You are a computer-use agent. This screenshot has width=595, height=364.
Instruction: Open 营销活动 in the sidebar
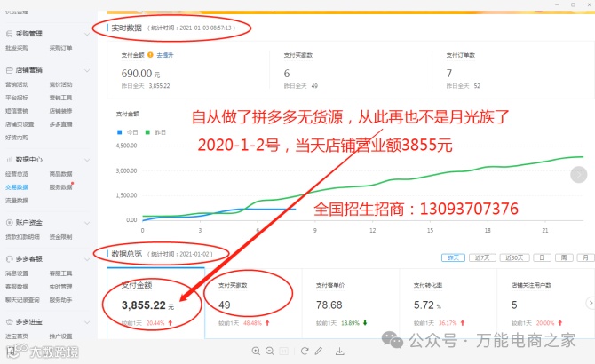(x=17, y=84)
